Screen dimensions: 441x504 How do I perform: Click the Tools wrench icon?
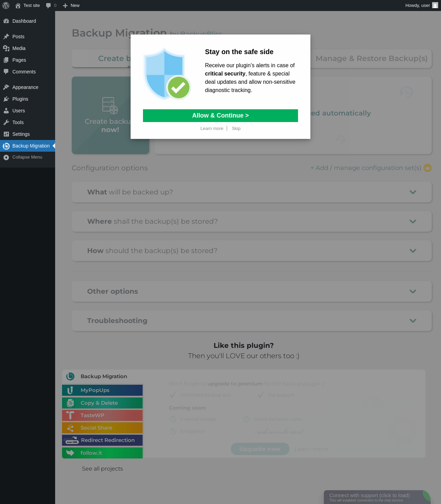[x=6, y=122]
